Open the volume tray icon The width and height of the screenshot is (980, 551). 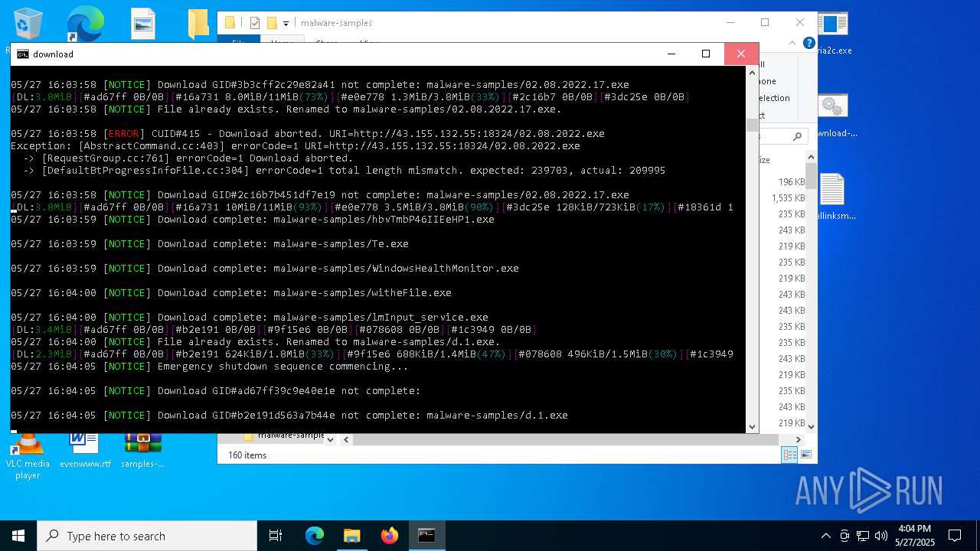pos(881,536)
